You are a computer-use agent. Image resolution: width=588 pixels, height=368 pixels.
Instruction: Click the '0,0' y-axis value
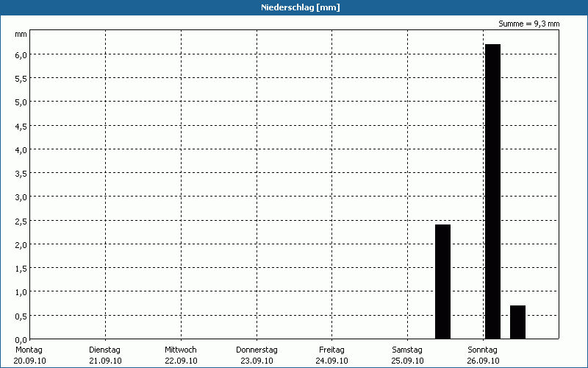pyautogui.click(x=21, y=340)
